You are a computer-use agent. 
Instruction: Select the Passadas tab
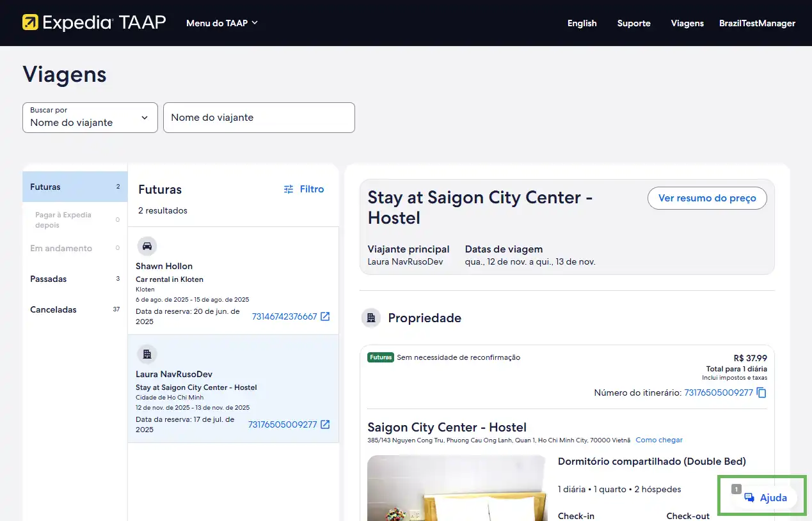[75, 279]
